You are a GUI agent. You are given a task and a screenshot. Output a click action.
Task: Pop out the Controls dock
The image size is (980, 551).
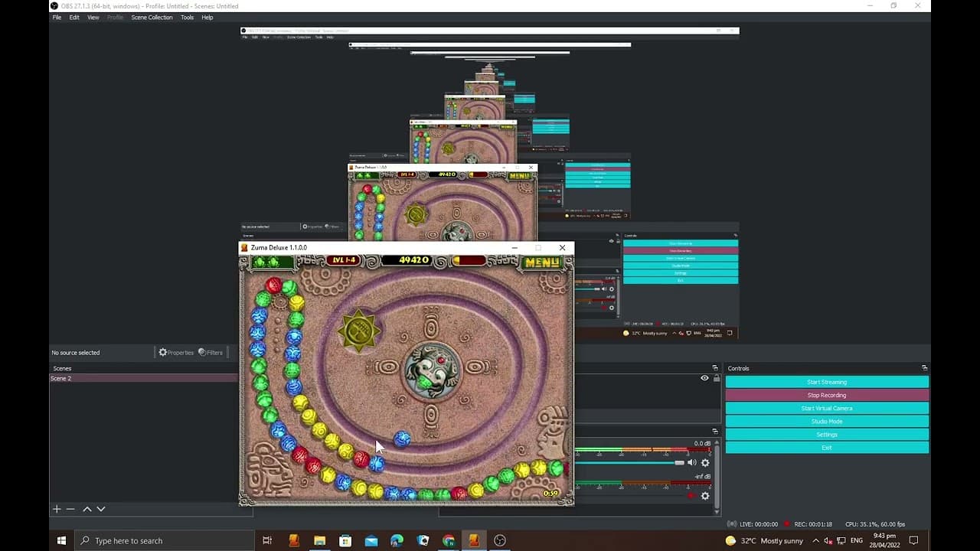[x=924, y=368]
